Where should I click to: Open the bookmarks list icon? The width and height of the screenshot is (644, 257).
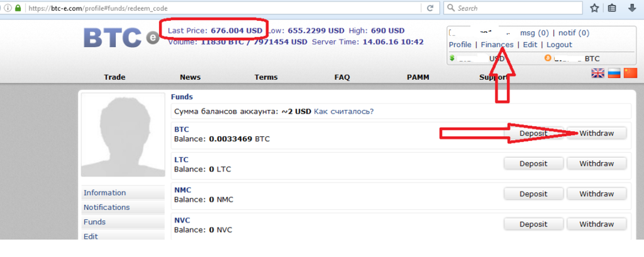click(x=612, y=8)
